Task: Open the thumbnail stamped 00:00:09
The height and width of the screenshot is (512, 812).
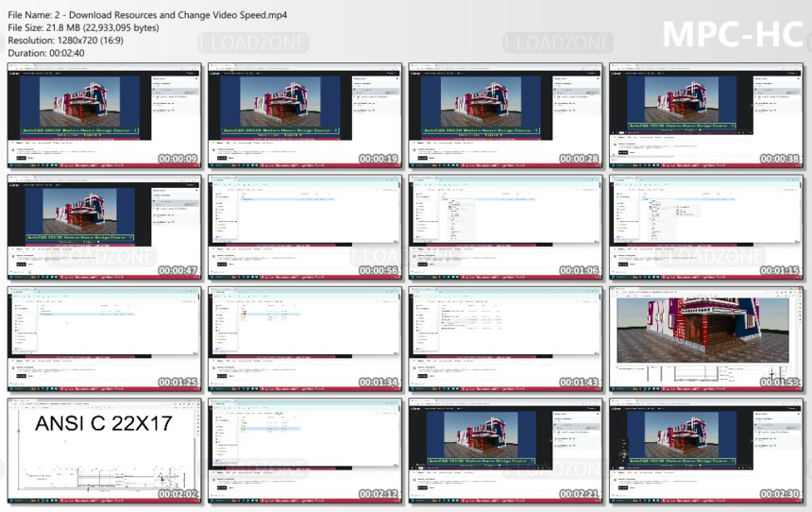Action: [105, 115]
